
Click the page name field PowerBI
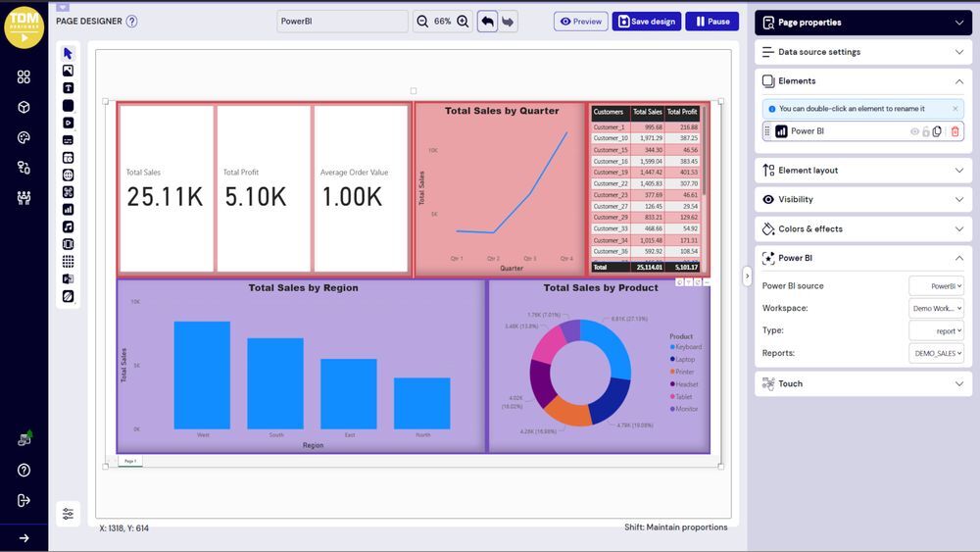342,22
